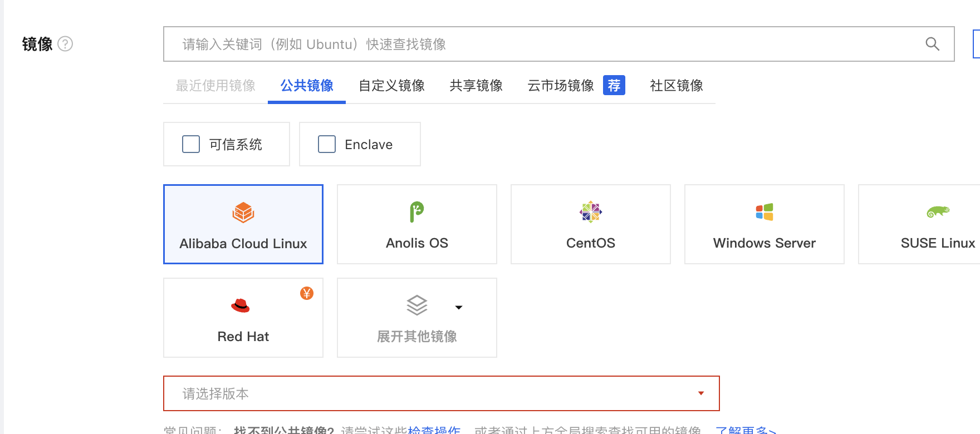Select the Red Hat image card
The width and height of the screenshot is (980, 434).
(x=243, y=318)
